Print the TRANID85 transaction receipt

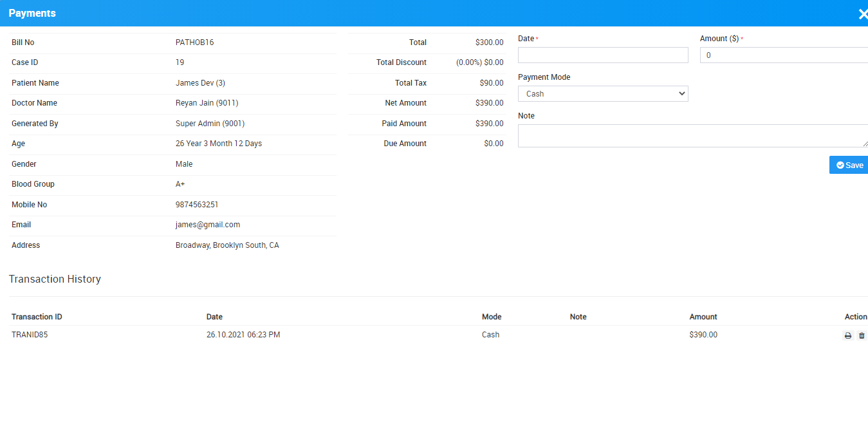(848, 335)
